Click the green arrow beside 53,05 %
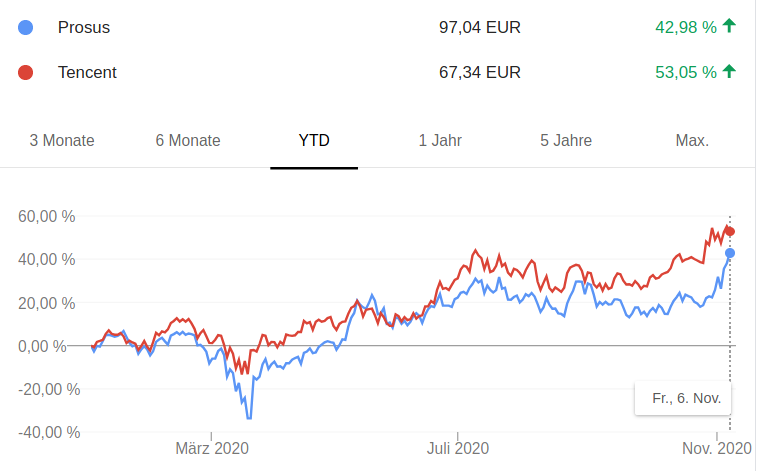The image size is (757, 471). point(729,71)
